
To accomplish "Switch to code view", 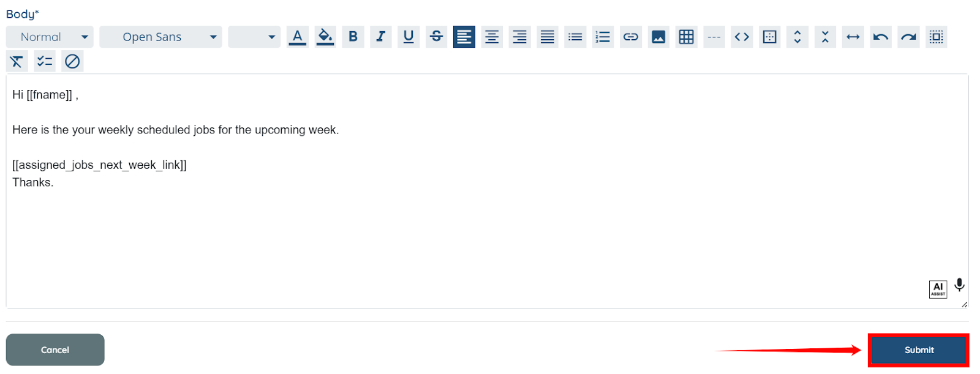I will [x=742, y=37].
